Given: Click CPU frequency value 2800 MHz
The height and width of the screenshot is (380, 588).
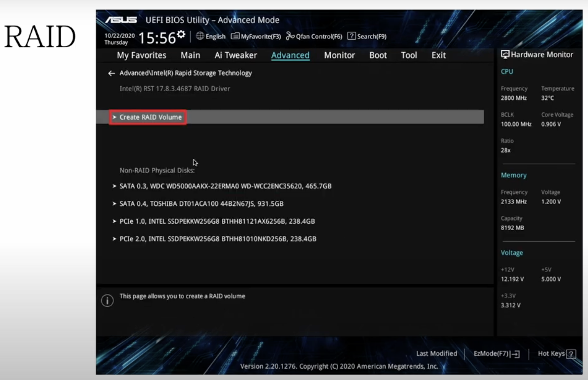Looking at the screenshot, I should (514, 98).
